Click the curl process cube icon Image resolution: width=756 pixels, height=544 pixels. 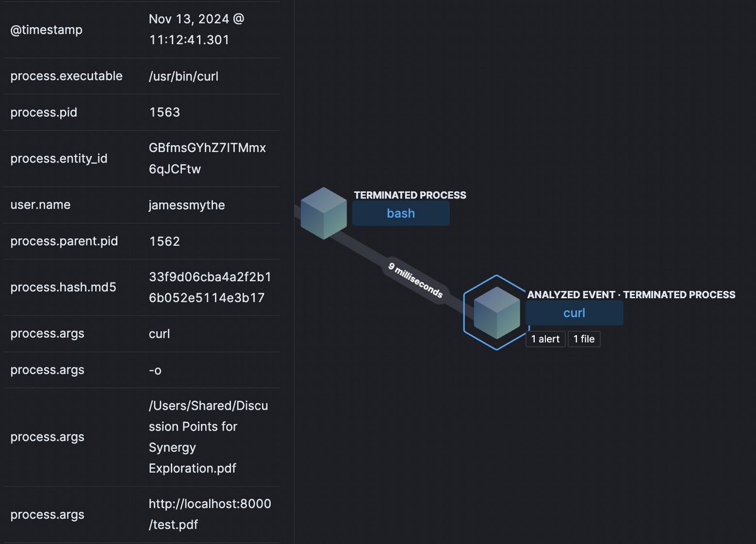496,313
